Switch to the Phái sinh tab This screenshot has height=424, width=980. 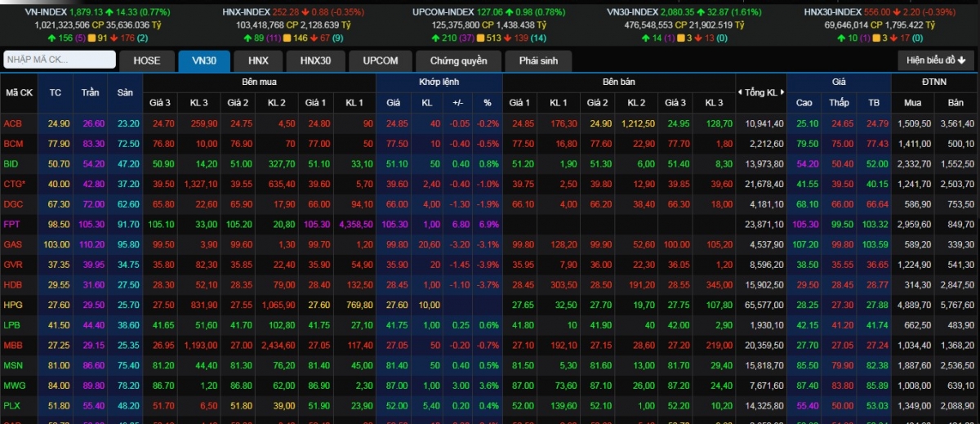click(x=538, y=60)
